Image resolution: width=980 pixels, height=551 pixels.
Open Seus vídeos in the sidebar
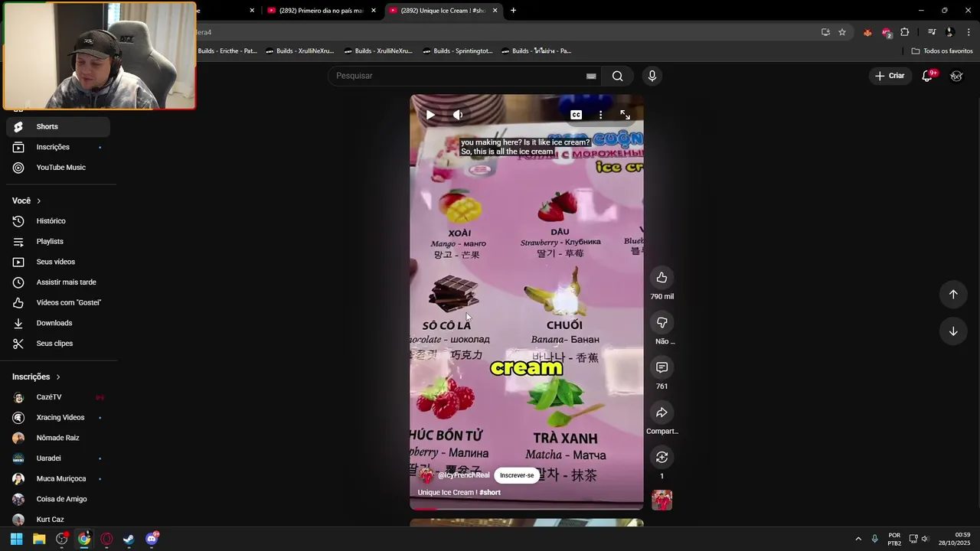pyautogui.click(x=58, y=262)
